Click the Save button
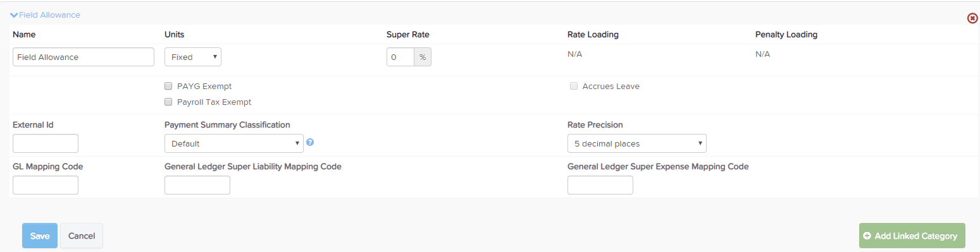 click(40, 236)
